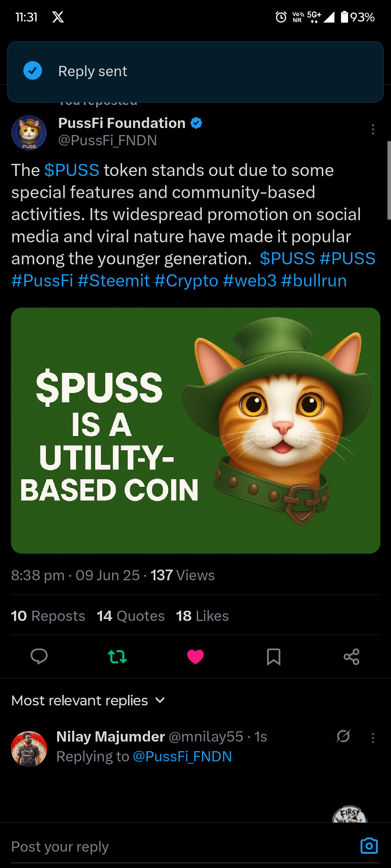Tap the Post your reply field
Image resolution: width=391 pixels, height=868 pixels.
pyautogui.click(x=182, y=847)
